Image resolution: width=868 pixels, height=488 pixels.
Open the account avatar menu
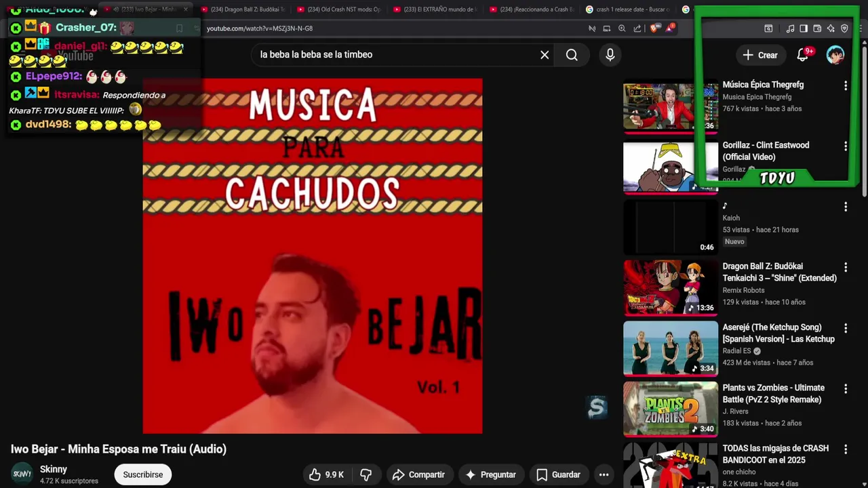click(835, 55)
